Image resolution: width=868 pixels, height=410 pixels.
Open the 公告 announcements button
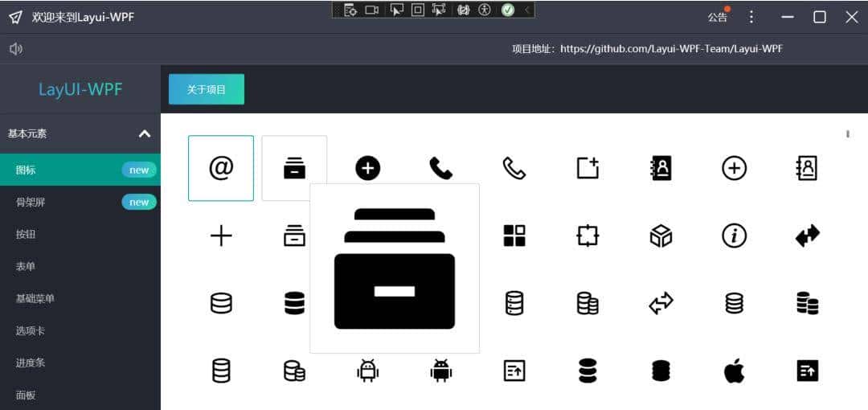pos(718,17)
